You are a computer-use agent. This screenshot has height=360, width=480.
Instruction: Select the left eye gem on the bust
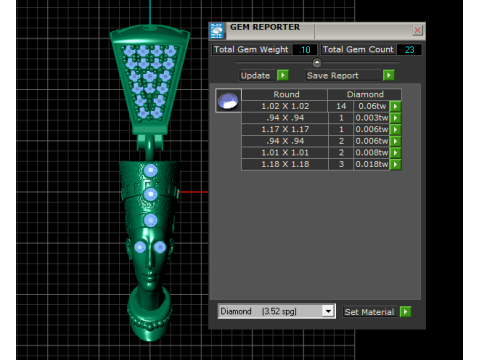point(140,247)
